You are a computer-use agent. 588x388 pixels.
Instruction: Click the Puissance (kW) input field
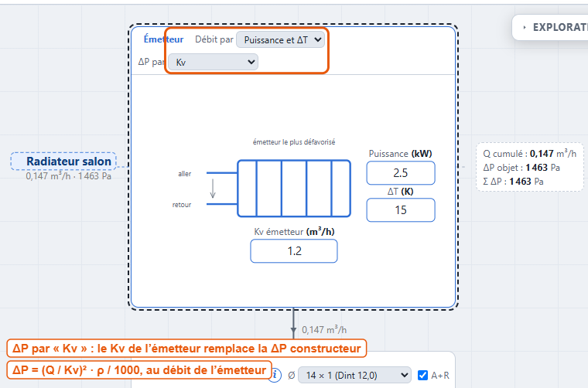(401, 173)
